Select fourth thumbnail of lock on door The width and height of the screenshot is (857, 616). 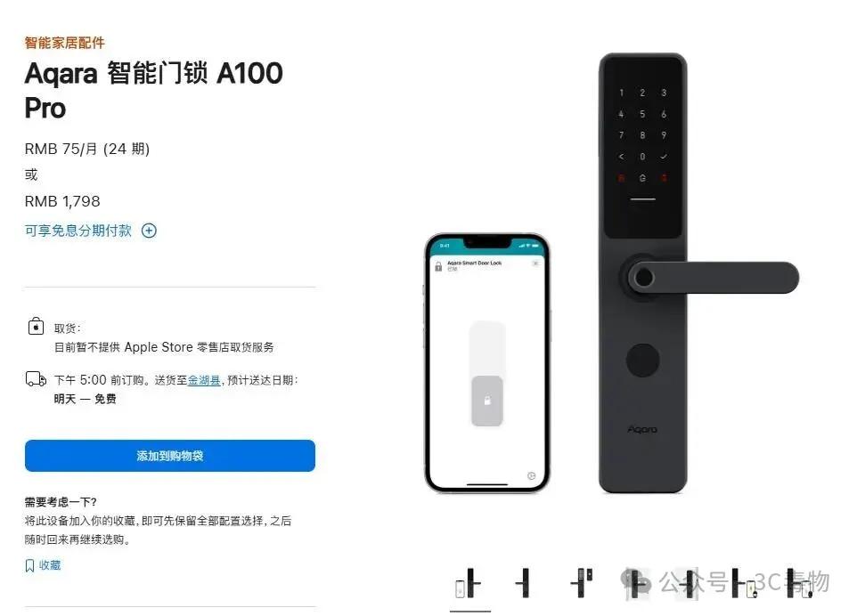pyautogui.click(x=635, y=583)
